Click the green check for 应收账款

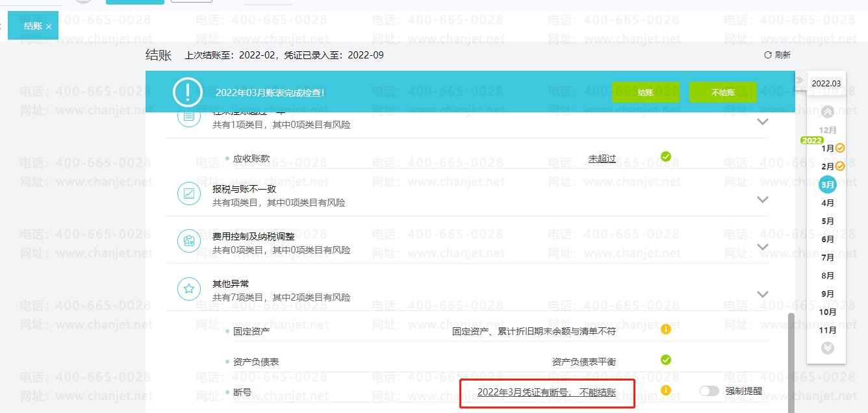pos(666,156)
